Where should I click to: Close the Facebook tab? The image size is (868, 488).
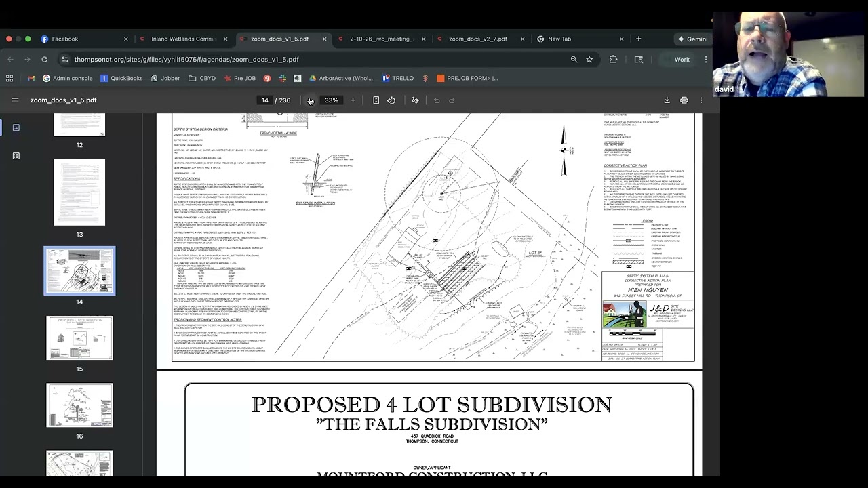coord(125,39)
